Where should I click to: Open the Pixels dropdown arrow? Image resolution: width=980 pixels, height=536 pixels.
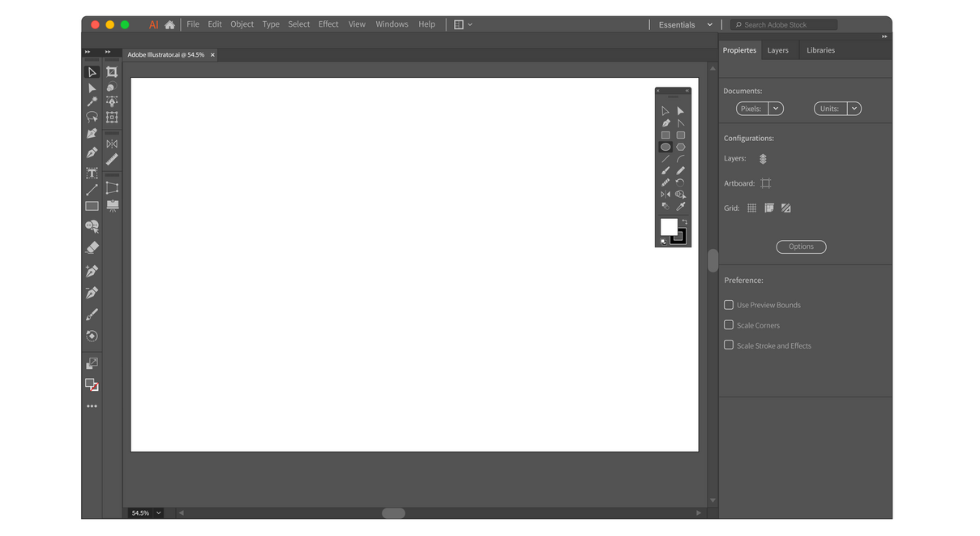[x=776, y=109]
